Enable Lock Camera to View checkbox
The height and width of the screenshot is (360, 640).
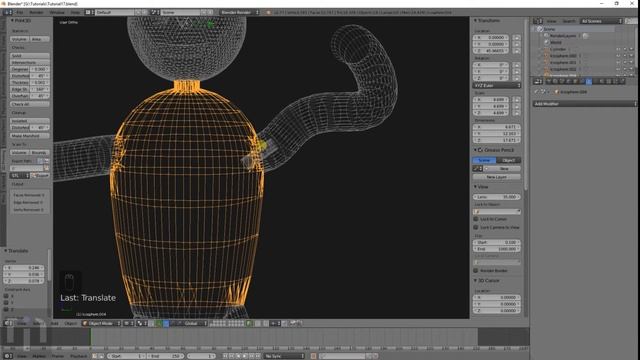click(476, 227)
